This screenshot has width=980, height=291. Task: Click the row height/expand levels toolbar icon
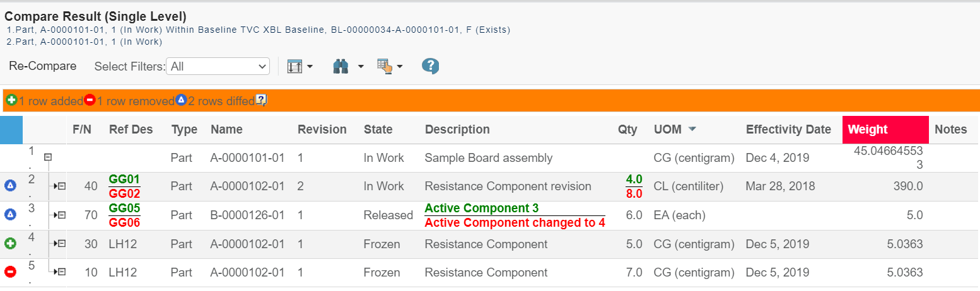pyautogui.click(x=295, y=66)
